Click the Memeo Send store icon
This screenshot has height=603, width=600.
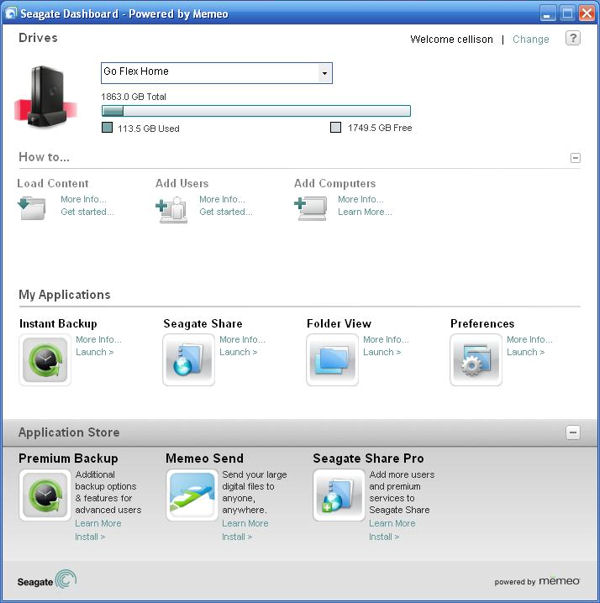click(192, 495)
